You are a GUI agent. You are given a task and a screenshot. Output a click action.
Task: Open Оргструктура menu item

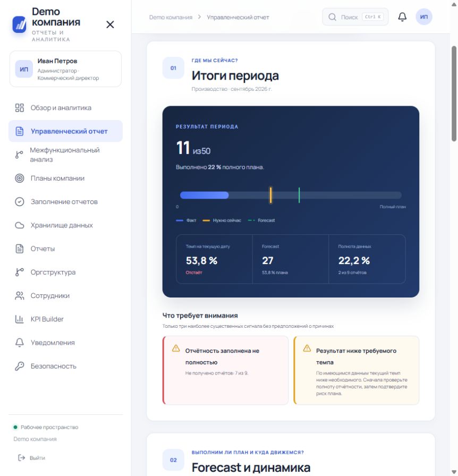(x=65, y=272)
